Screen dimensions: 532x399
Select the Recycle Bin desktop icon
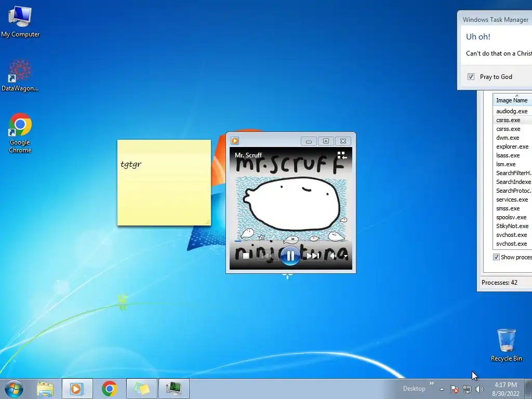tap(506, 345)
